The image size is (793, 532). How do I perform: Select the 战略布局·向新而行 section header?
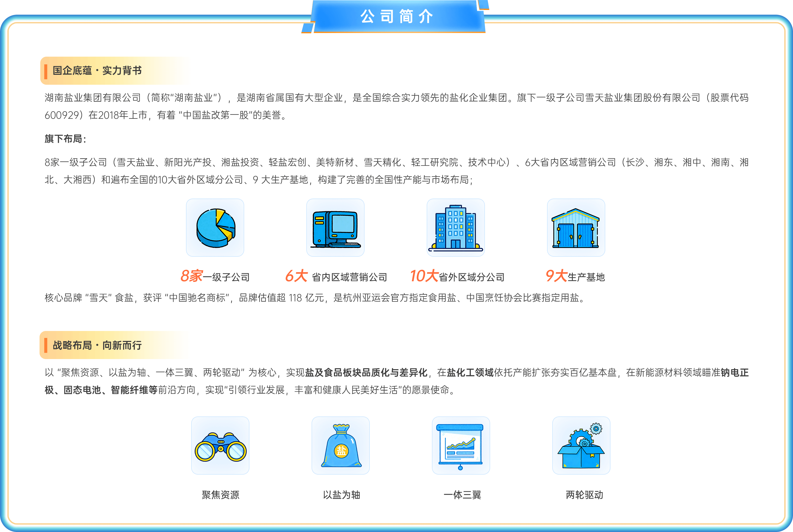point(97,345)
